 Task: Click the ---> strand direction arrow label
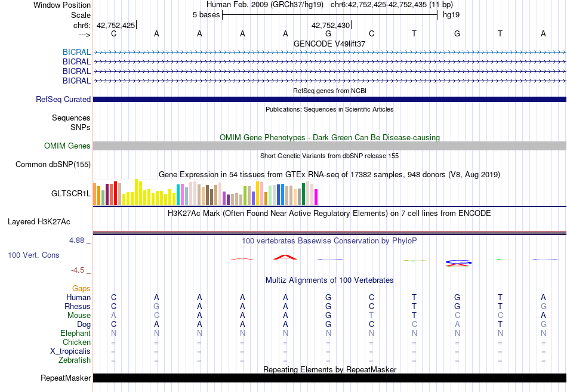tap(84, 35)
